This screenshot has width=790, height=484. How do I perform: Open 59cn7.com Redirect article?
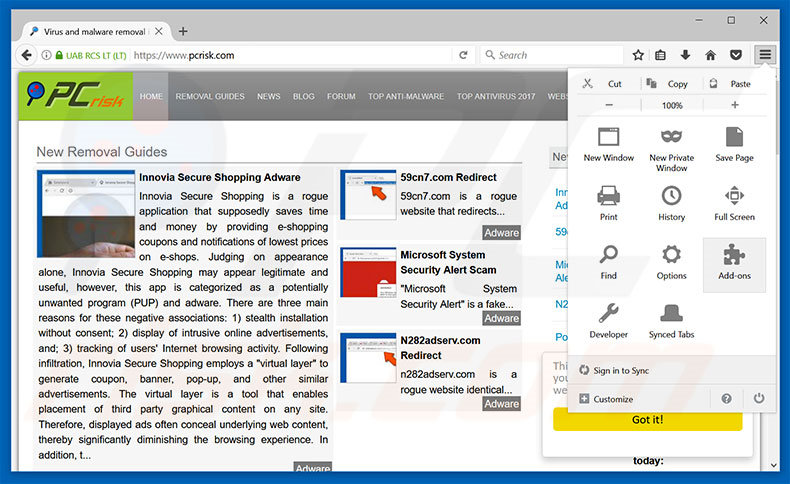pyautogui.click(x=448, y=177)
